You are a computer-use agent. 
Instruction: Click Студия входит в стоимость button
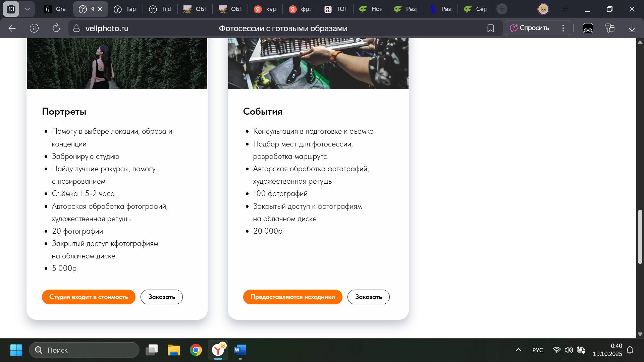click(x=89, y=297)
